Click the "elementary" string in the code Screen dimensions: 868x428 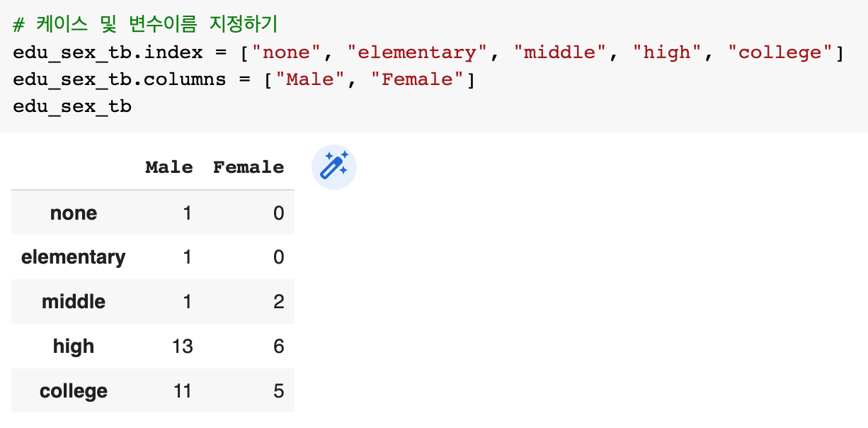(417, 52)
